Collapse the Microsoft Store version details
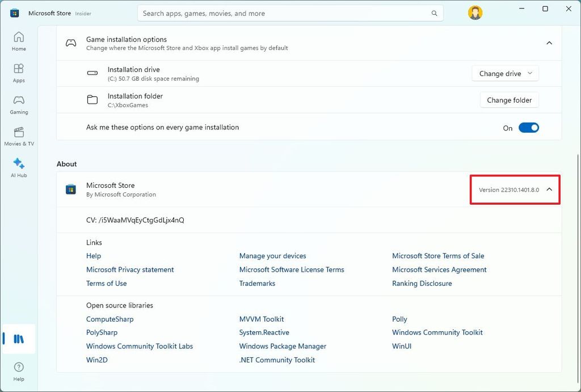The height and width of the screenshot is (392, 581). tap(549, 189)
